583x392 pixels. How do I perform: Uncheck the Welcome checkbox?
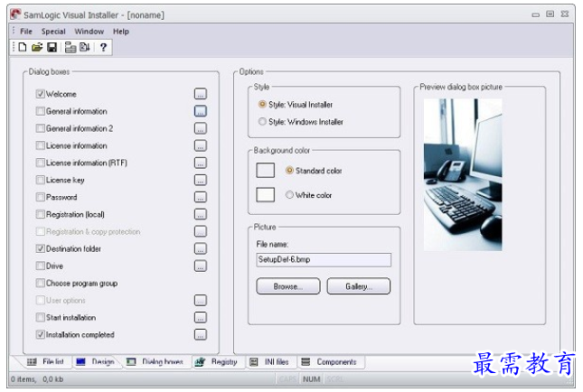coord(40,94)
